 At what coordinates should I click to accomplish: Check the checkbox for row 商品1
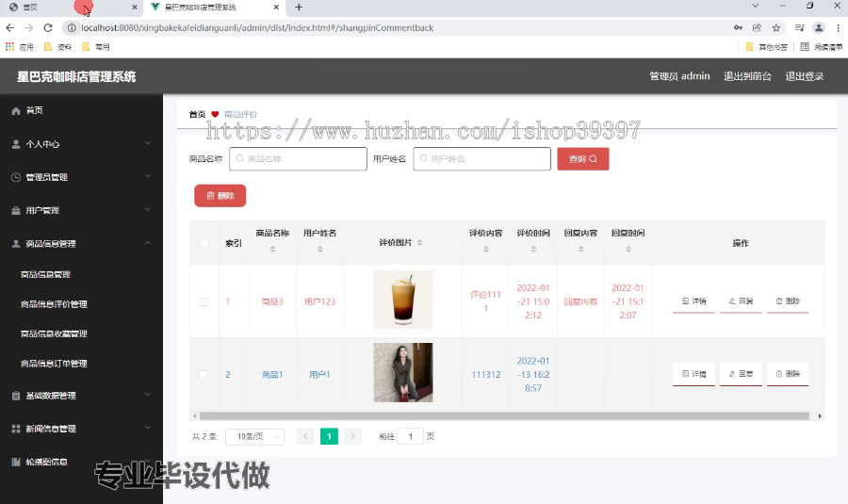204,374
